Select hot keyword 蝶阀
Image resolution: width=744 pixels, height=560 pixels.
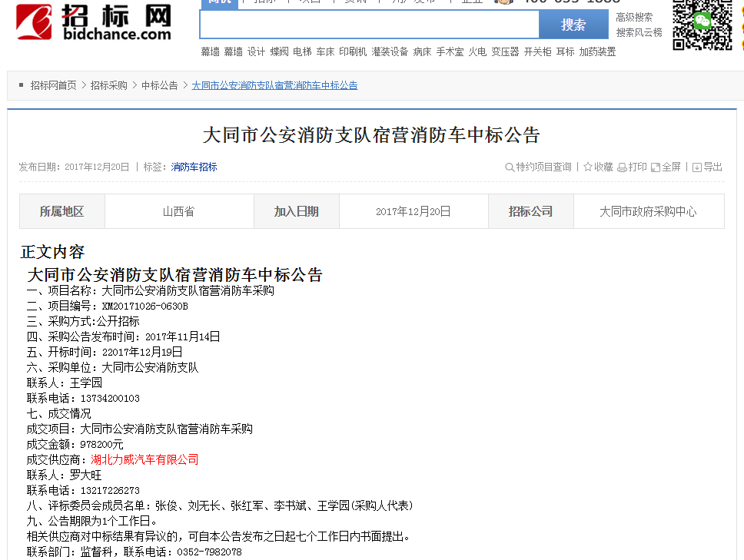pyautogui.click(x=280, y=51)
